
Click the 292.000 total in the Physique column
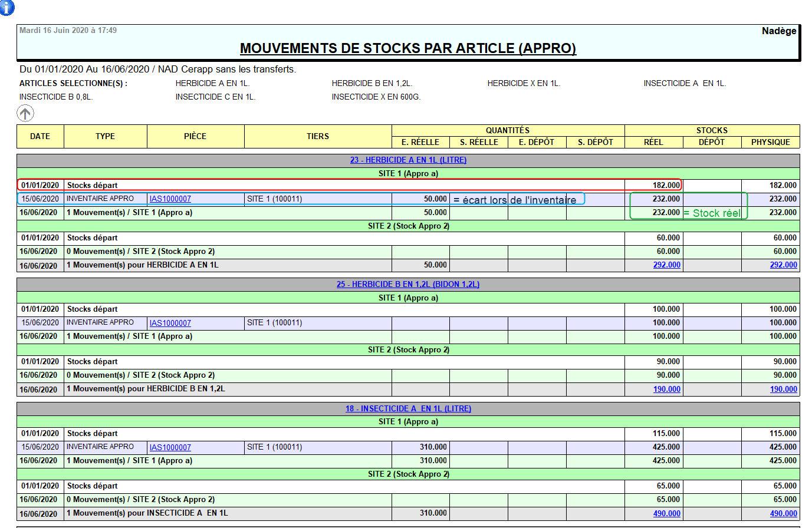(783, 265)
